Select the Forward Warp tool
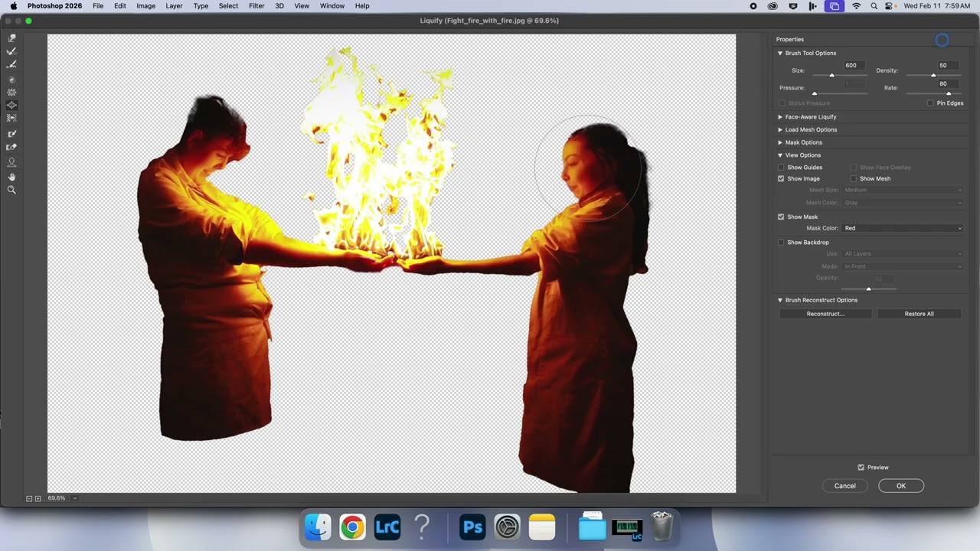Screen dimensions: 980x551 coord(11,37)
